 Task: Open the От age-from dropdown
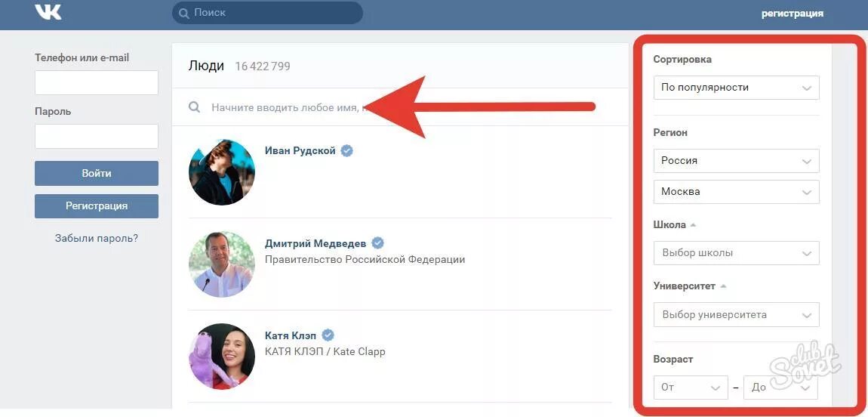coord(691,388)
